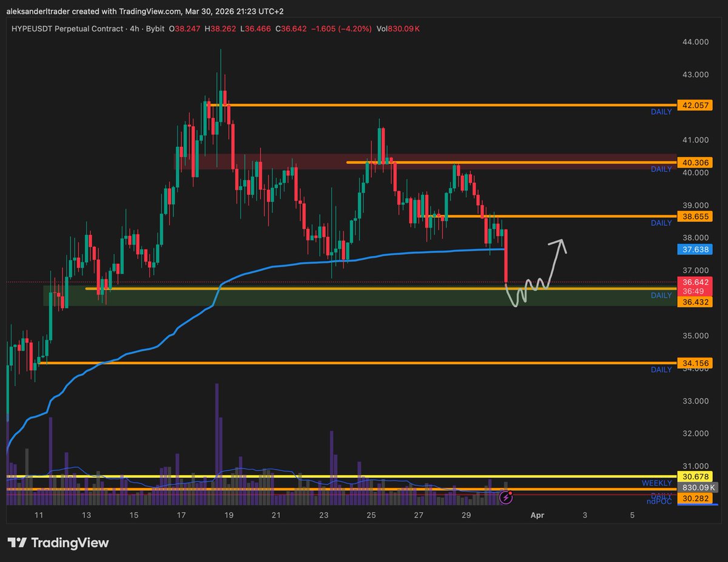Select the orange 34.156 price level tag
This screenshot has height=562, width=728.
(695, 363)
